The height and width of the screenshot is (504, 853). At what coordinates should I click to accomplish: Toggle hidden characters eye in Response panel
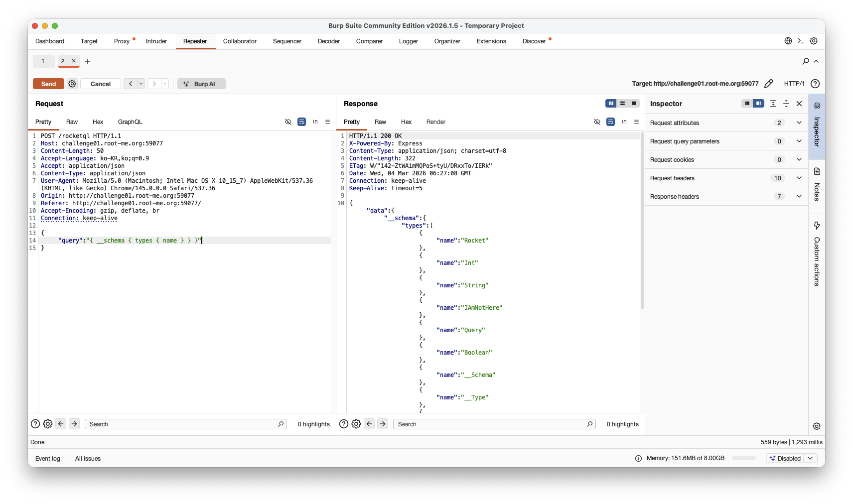click(x=597, y=122)
